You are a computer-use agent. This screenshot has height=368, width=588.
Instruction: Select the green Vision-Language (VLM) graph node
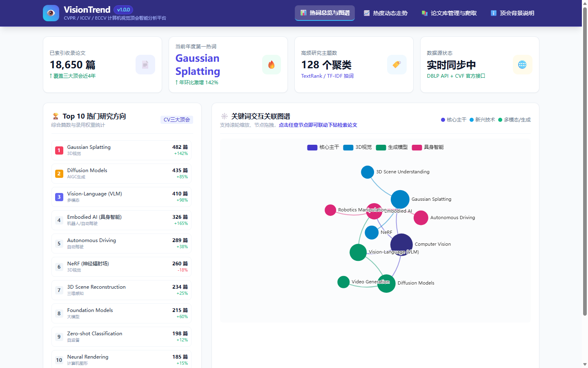pyautogui.click(x=358, y=252)
